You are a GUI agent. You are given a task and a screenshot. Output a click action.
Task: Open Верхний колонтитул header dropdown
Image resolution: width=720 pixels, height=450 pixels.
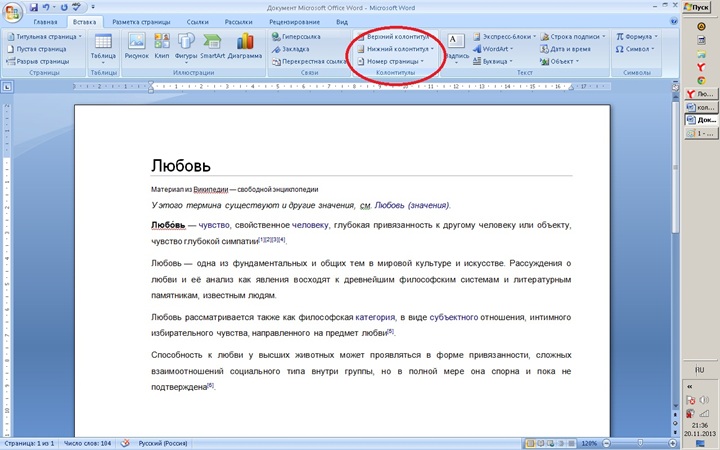pos(394,36)
